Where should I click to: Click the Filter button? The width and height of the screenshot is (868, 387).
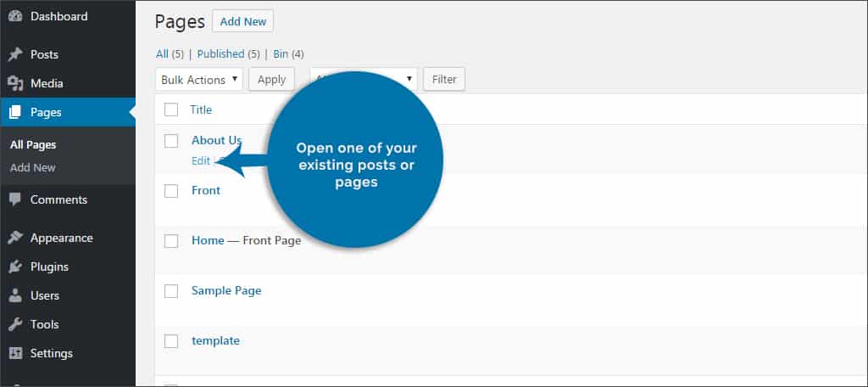[x=444, y=79]
